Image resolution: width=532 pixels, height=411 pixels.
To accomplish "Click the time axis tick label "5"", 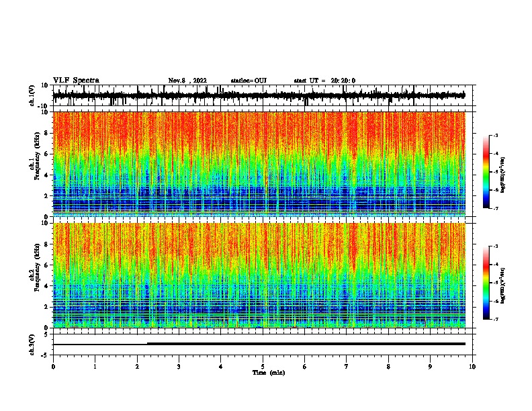I will [263, 367].
